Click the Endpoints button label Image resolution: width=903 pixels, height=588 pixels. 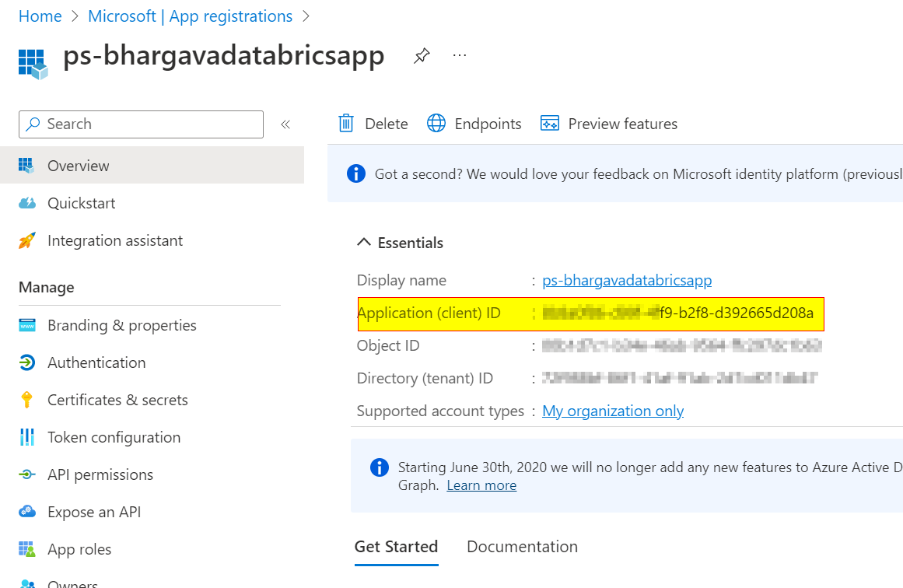(488, 124)
